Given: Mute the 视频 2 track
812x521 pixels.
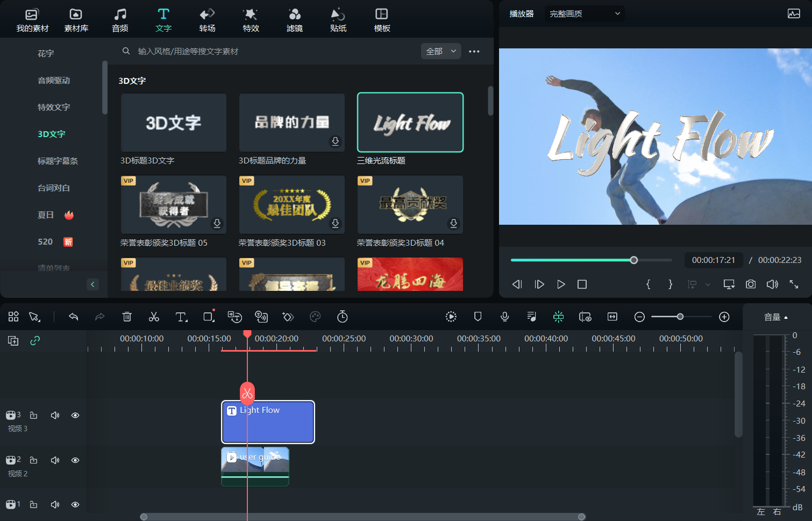Looking at the screenshot, I should tap(55, 460).
